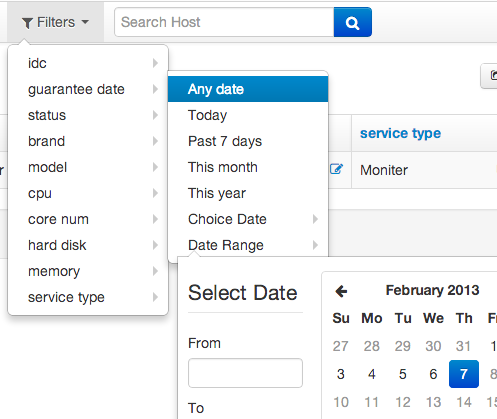Focus the From date input box
497x419 pixels.
click(245, 373)
